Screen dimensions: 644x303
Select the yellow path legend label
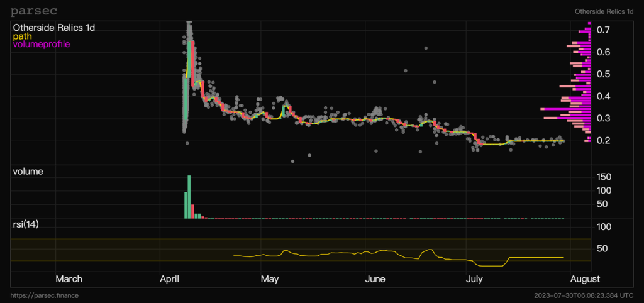(x=23, y=36)
